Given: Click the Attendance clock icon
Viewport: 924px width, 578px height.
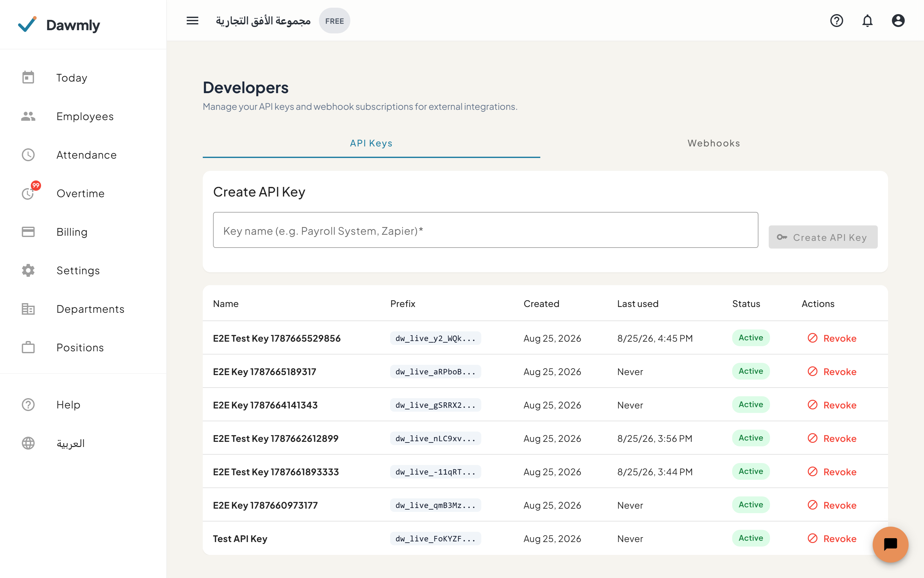Looking at the screenshot, I should [x=28, y=155].
